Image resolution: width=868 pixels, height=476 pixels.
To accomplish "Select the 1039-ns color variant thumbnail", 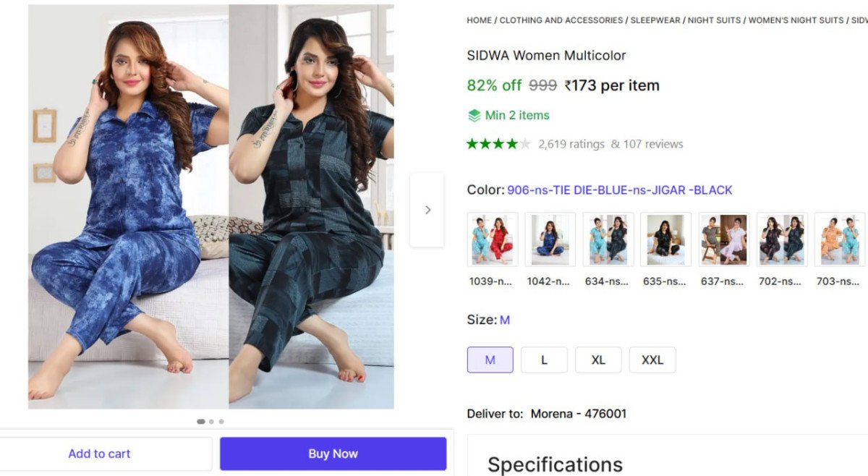I will click(493, 239).
